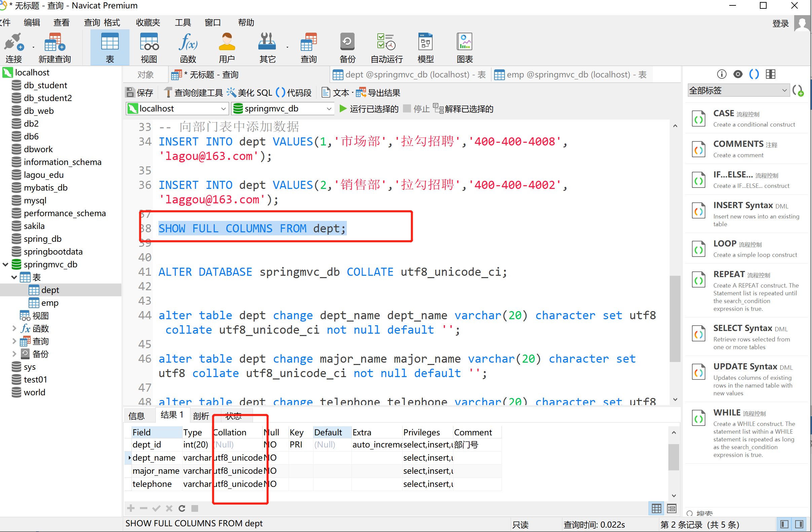Open the springmvc_db database dropdown
This screenshot has height=532, width=812.
(x=329, y=108)
